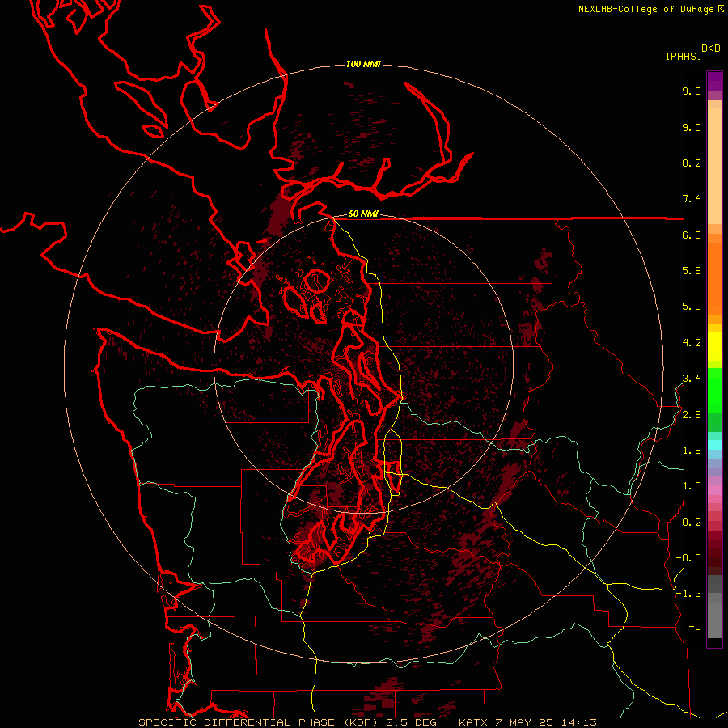Click the 50 NMI range ring label
This screenshot has width=728, height=728.
pos(363,214)
